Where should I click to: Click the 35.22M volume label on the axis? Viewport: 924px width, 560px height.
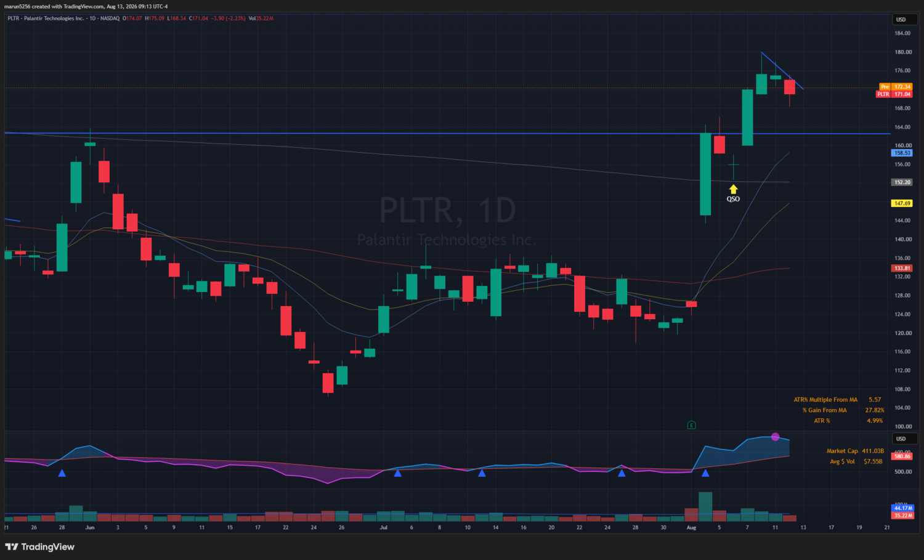pyautogui.click(x=903, y=515)
